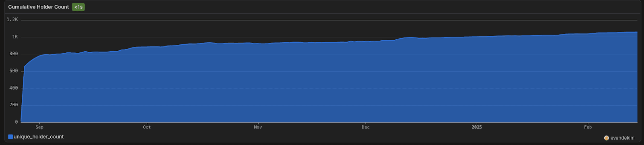Click the 800 y-axis label

tap(14, 54)
